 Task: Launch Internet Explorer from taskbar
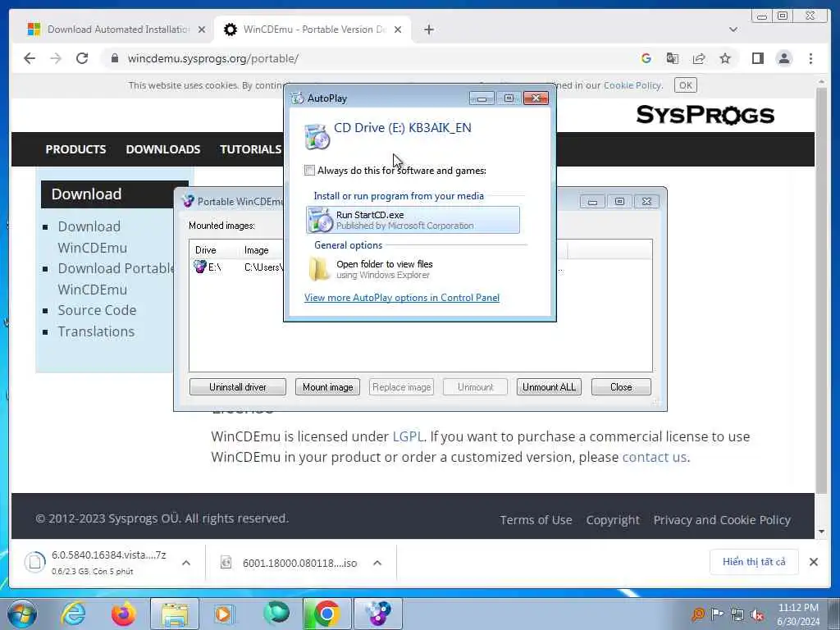[73, 614]
